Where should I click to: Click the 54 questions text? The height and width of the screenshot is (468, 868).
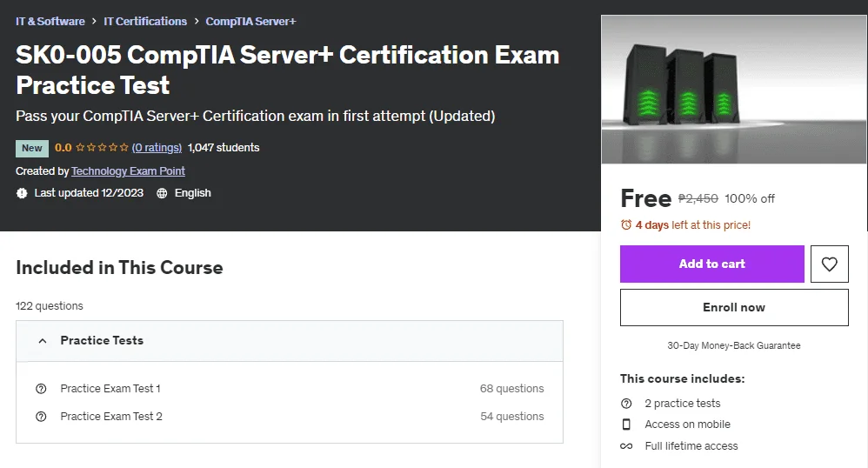pos(512,417)
